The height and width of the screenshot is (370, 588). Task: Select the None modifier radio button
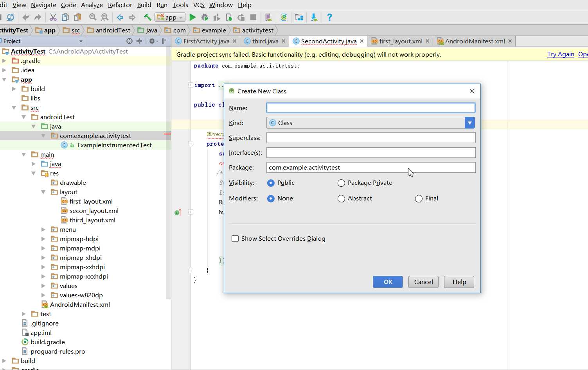(271, 198)
